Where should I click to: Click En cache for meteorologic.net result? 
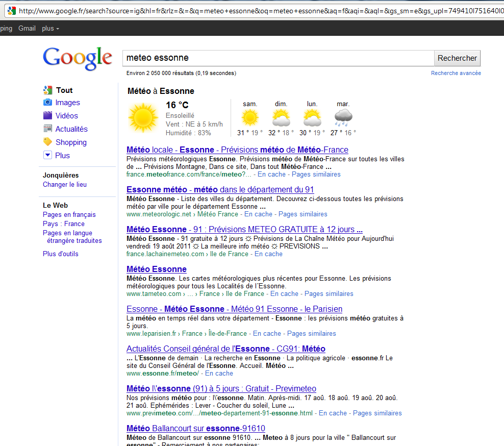click(258, 214)
